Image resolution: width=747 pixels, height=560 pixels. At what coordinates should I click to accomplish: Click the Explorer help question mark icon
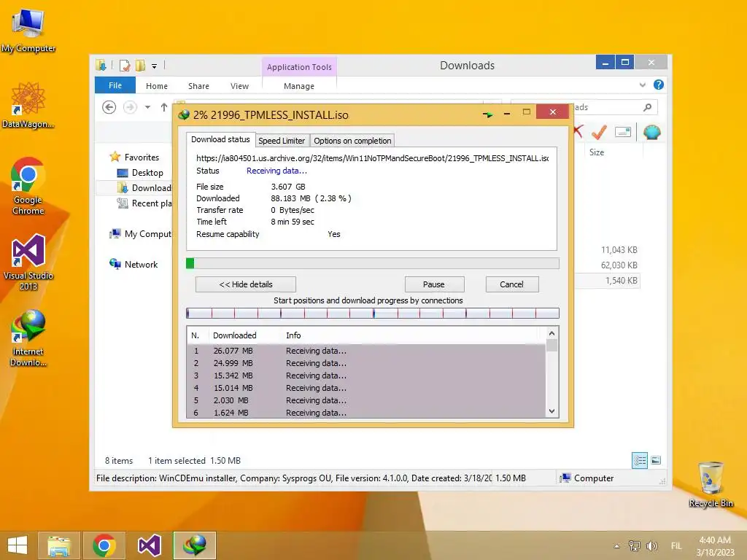(659, 85)
